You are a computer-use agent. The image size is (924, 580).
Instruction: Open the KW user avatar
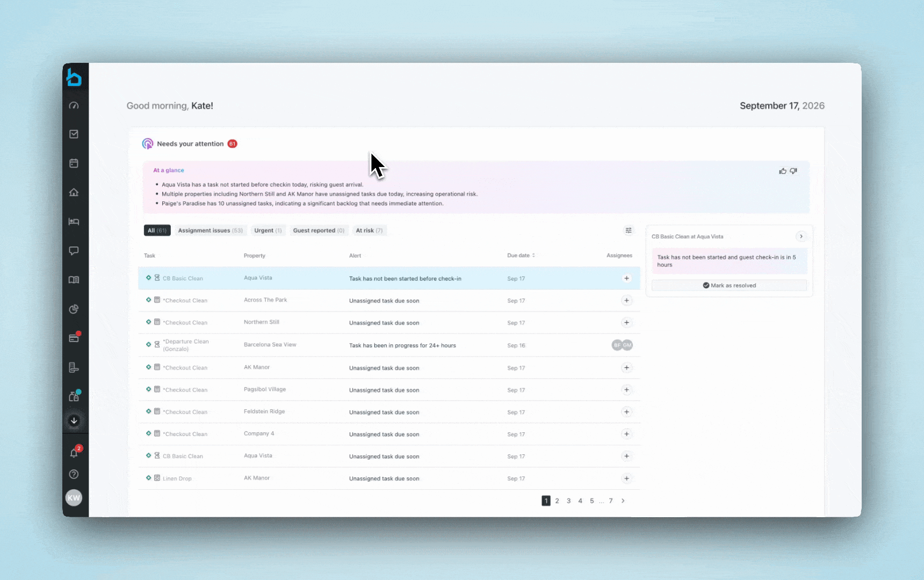pyautogui.click(x=74, y=498)
